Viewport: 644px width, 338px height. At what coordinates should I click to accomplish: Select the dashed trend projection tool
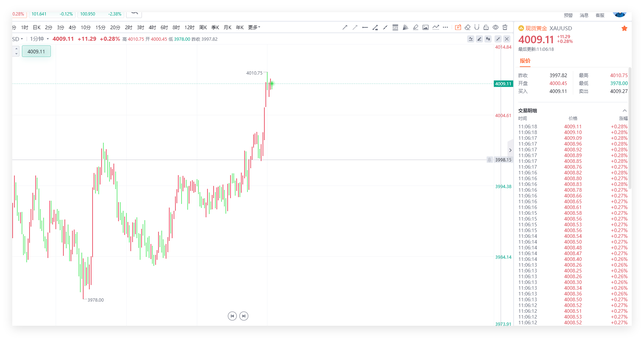[435, 27]
